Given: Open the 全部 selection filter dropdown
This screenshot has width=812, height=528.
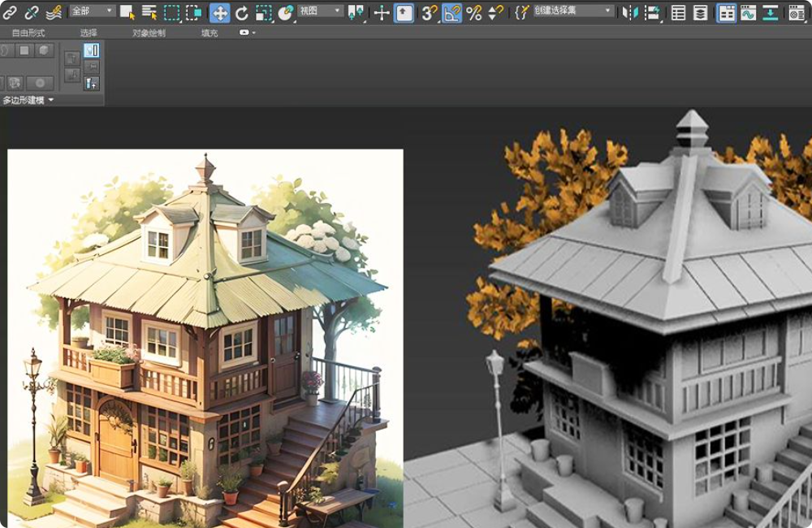Looking at the screenshot, I should click(92, 11).
